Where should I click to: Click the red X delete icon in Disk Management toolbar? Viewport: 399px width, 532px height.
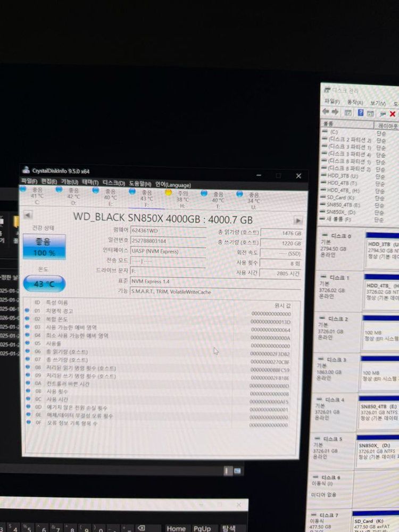pos(392,114)
